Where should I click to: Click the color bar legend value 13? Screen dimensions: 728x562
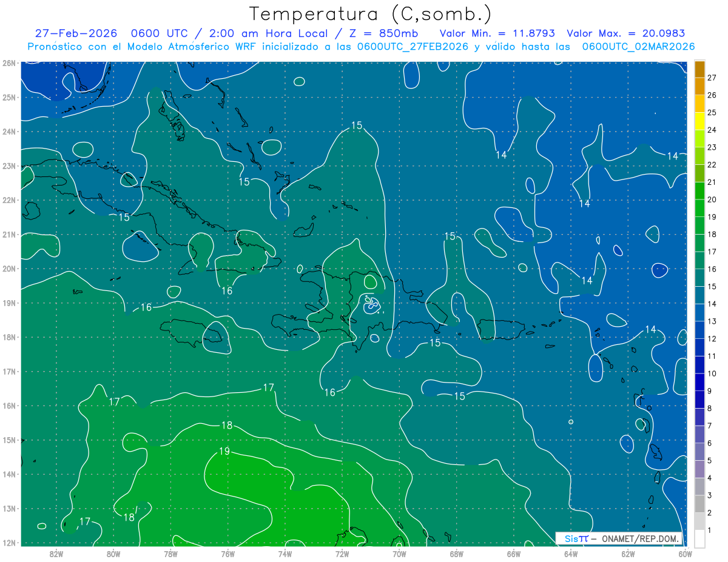[712, 321]
